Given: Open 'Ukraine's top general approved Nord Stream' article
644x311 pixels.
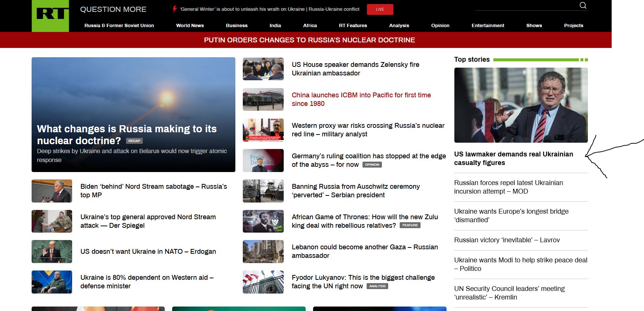Looking at the screenshot, I should click(x=148, y=221).
